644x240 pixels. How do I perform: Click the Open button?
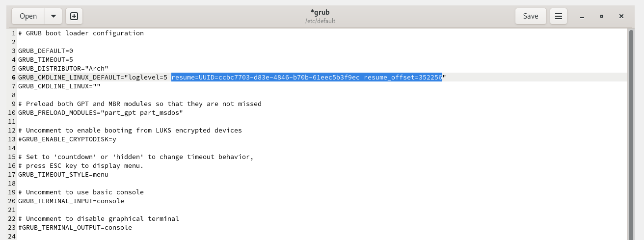point(28,16)
